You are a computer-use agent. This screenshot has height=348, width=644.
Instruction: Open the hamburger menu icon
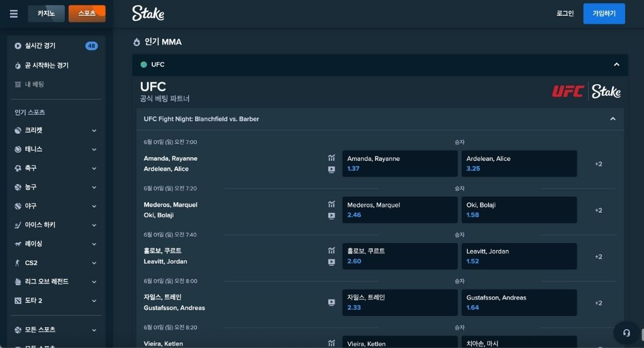(14, 14)
